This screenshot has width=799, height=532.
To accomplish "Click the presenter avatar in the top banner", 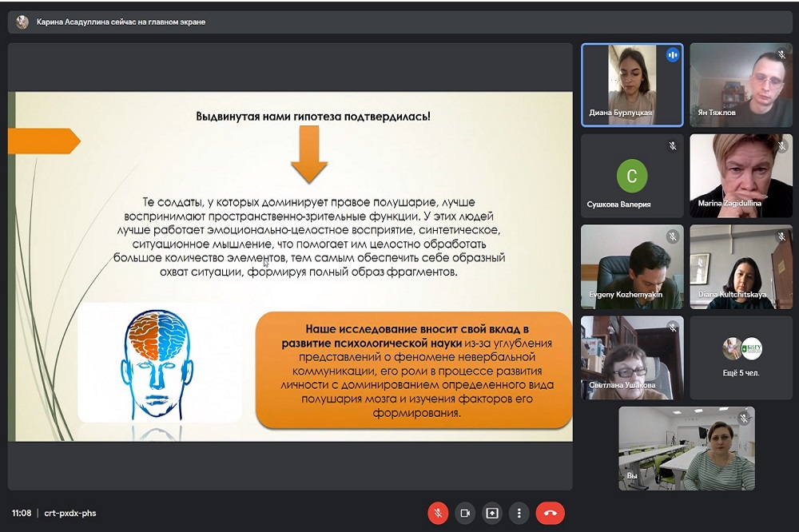I will [22, 22].
